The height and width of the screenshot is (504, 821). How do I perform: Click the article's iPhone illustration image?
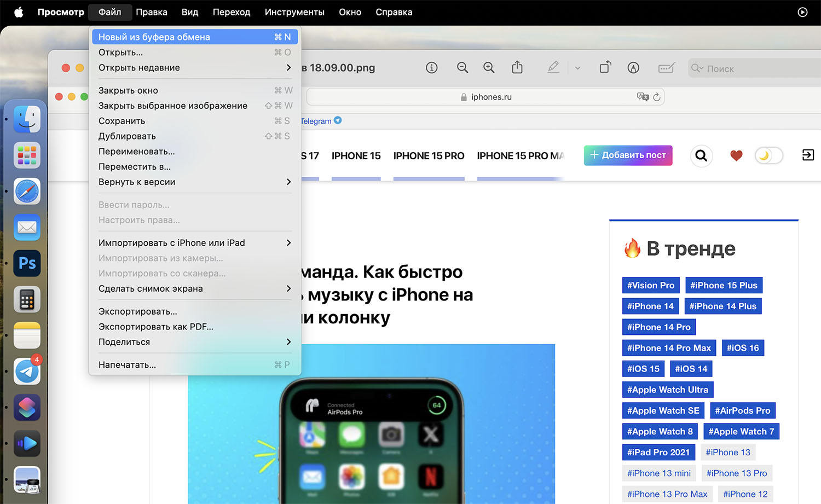(x=372, y=424)
